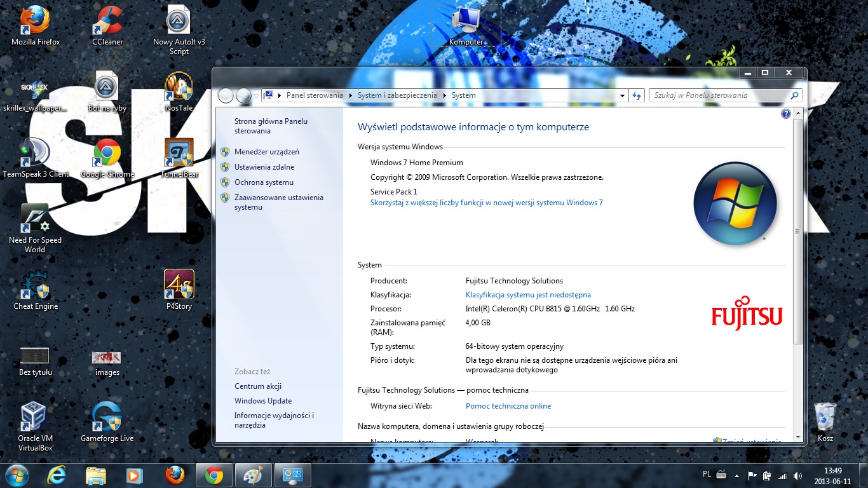The width and height of the screenshot is (868, 488).
Task: Open the Pomoc techniczna online link
Action: click(x=508, y=406)
